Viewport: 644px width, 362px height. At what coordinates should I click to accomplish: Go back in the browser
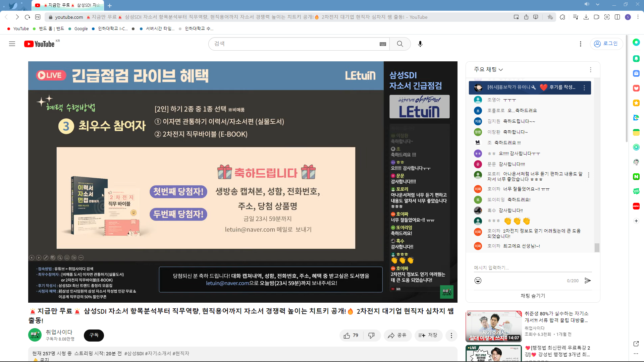point(6,17)
